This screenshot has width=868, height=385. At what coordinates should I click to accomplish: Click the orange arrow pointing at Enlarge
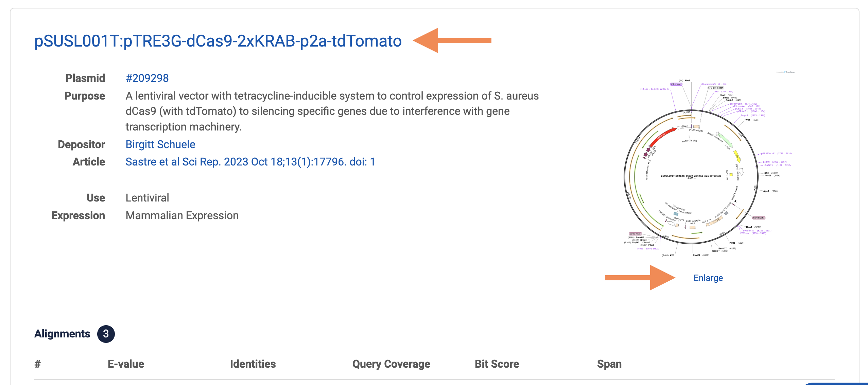[x=640, y=278]
